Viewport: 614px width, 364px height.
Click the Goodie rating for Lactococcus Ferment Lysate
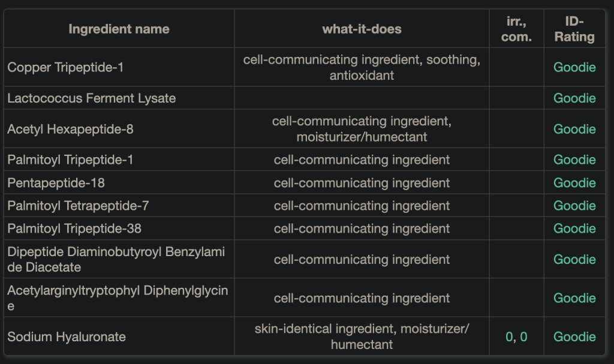(574, 98)
